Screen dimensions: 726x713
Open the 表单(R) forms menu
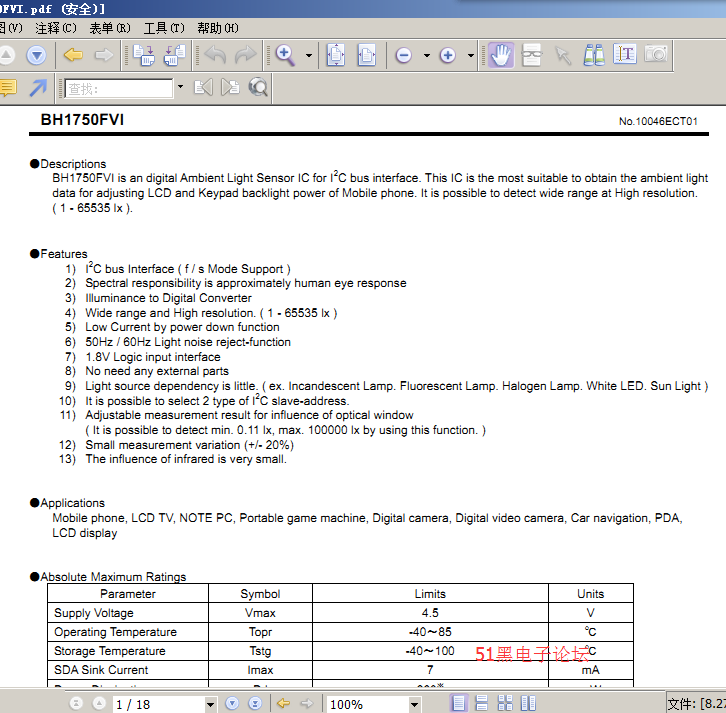click(110, 28)
